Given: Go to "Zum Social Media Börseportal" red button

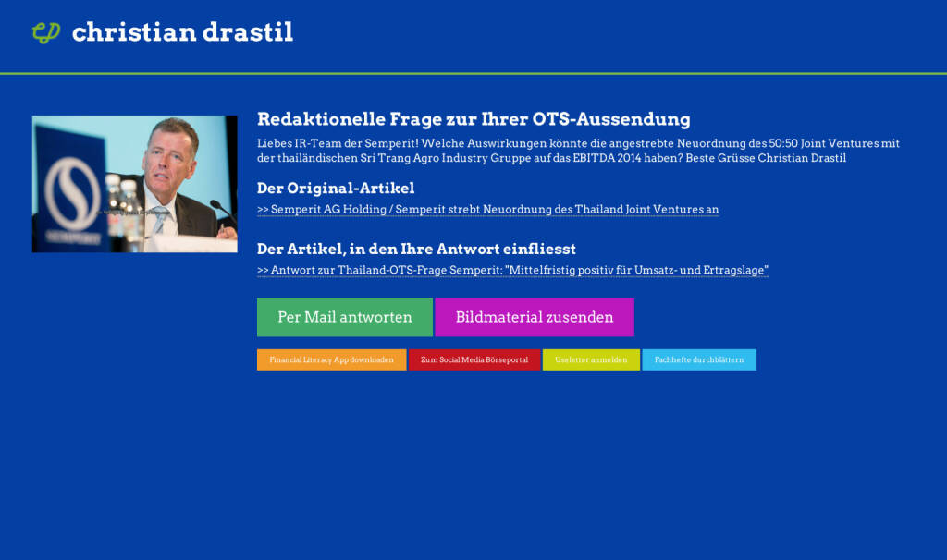Looking at the screenshot, I should (x=473, y=359).
